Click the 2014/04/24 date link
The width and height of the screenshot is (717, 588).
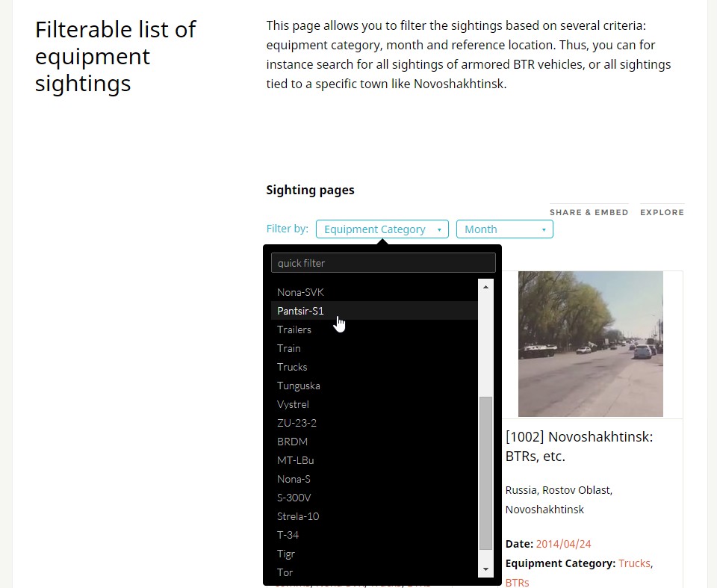(x=563, y=544)
